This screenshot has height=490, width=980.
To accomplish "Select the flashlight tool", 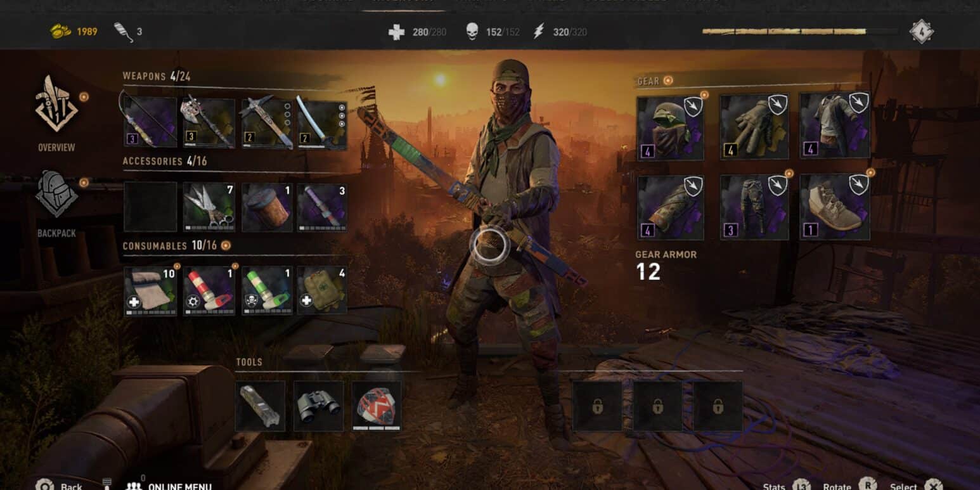I will (x=260, y=406).
